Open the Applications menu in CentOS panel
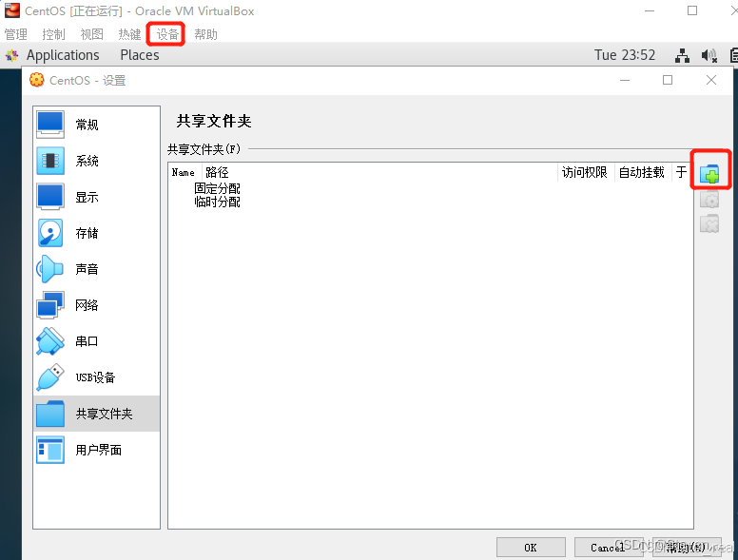Screen dimensions: 738x560 [x=63, y=55]
